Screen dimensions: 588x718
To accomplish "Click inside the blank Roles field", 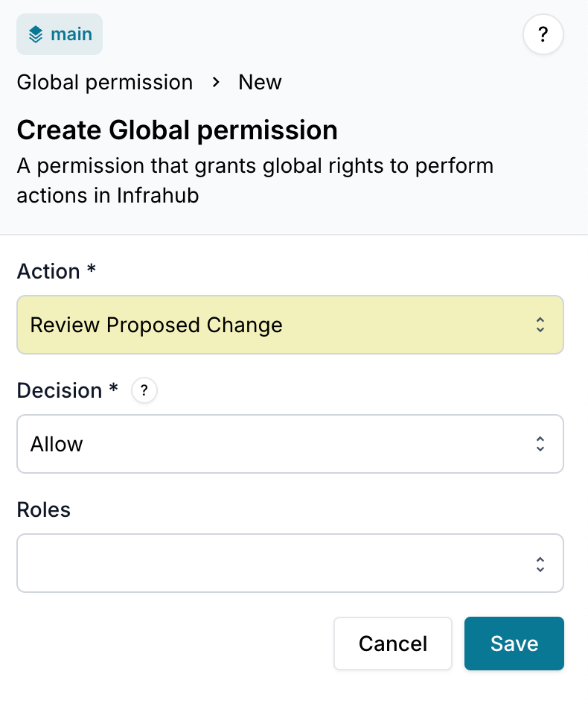I will tap(223, 563).
